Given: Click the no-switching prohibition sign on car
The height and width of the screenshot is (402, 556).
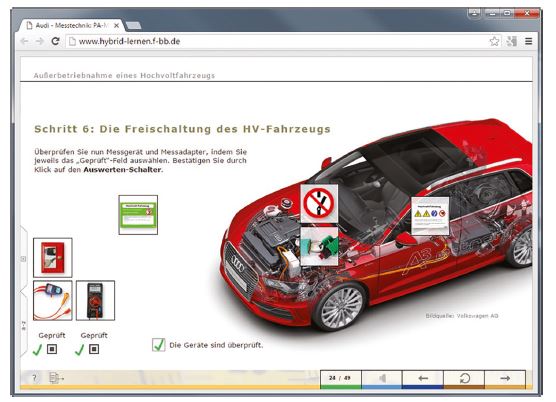Looking at the screenshot, I should tap(319, 203).
